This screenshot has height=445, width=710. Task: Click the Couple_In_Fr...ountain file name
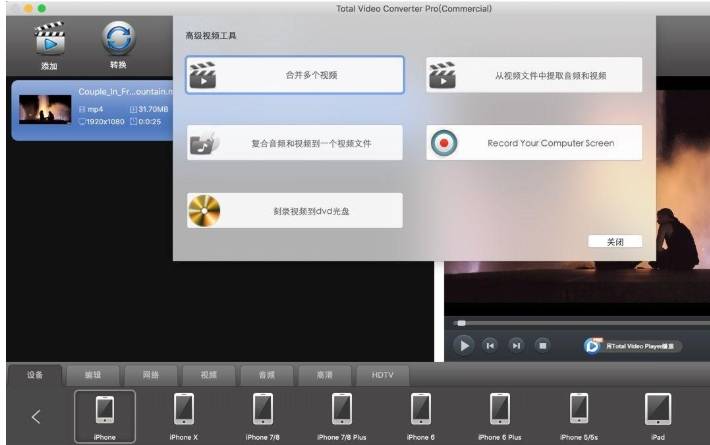125,92
